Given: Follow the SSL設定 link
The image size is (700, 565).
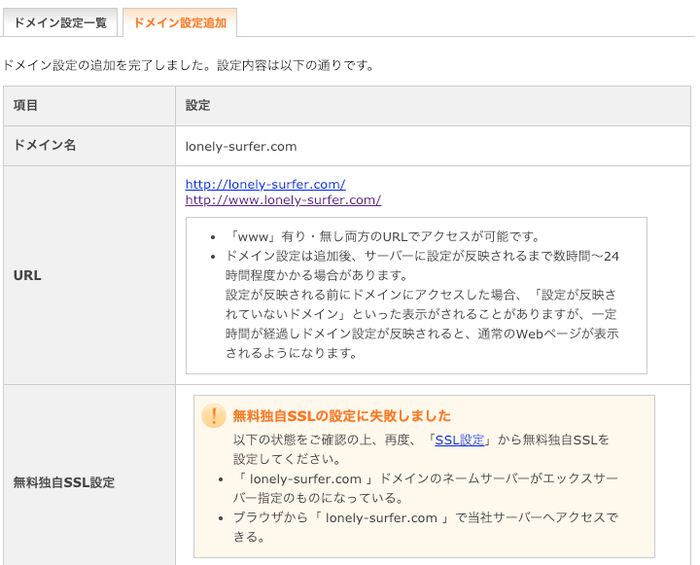Looking at the screenshot, I should tap(459, 440).
